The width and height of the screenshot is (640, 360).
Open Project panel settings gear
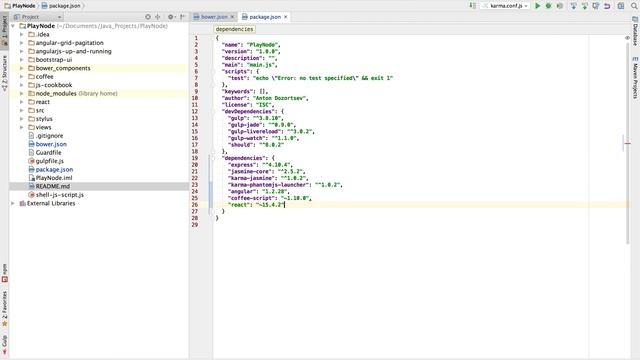[x=171, y=17]
